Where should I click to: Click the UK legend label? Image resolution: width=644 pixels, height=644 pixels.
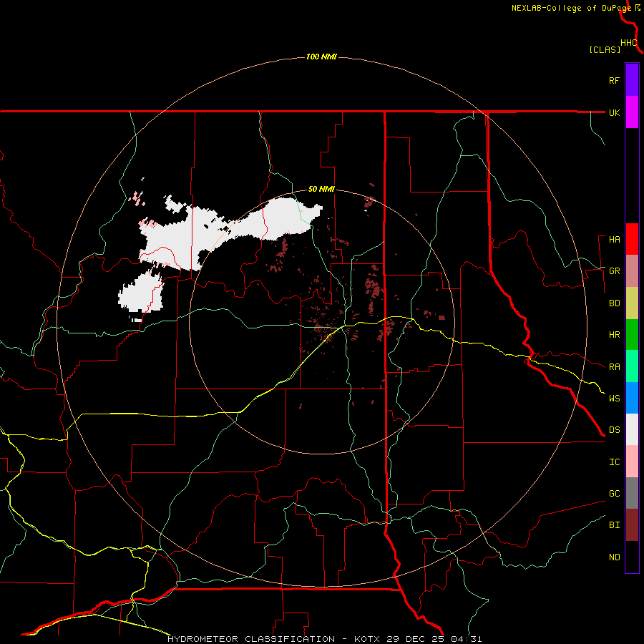(x=614, y=113)
